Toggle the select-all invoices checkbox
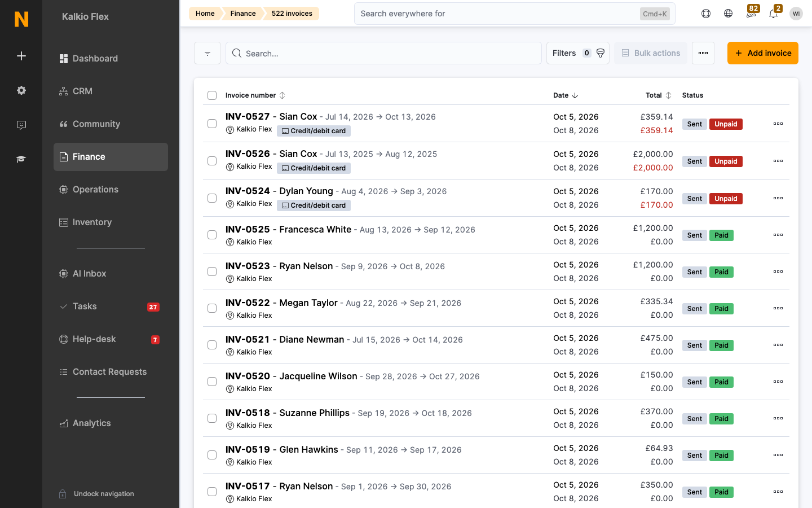Viewport: 812px width, 508px height. (x=212, y=95)
